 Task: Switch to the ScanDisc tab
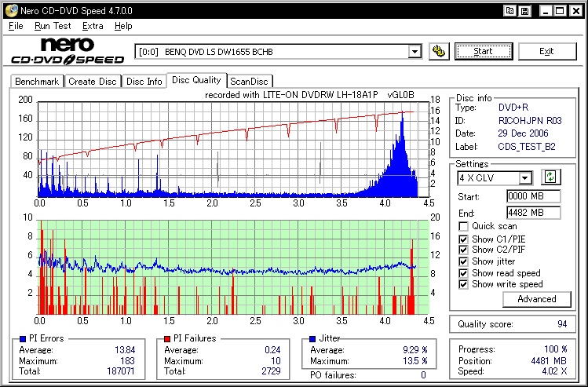click(x=250, y=82)
